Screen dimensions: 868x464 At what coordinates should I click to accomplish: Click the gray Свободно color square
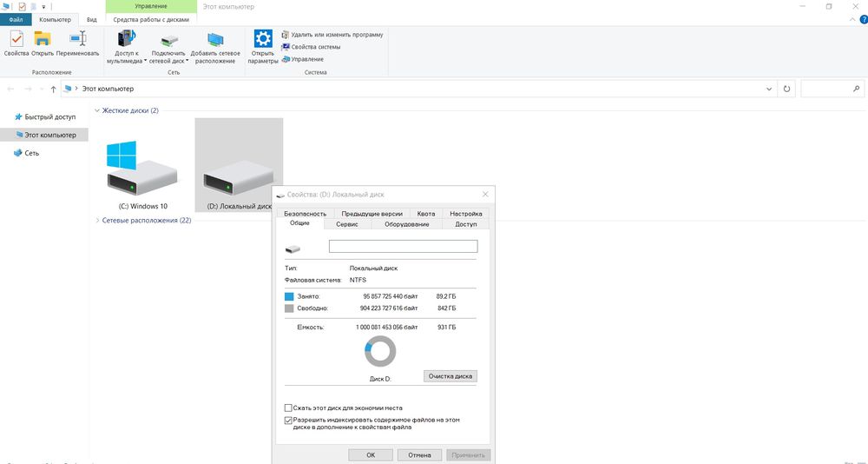coord(289,308)
